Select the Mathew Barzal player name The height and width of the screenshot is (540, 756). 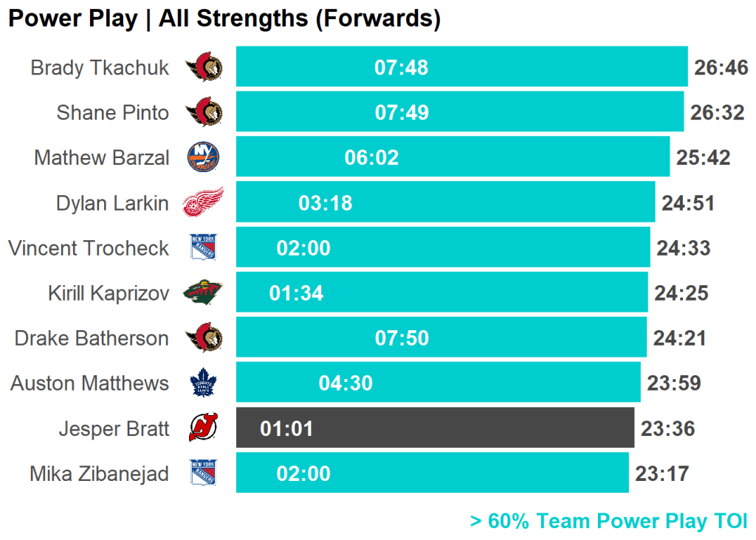click(x=102, y=158)
